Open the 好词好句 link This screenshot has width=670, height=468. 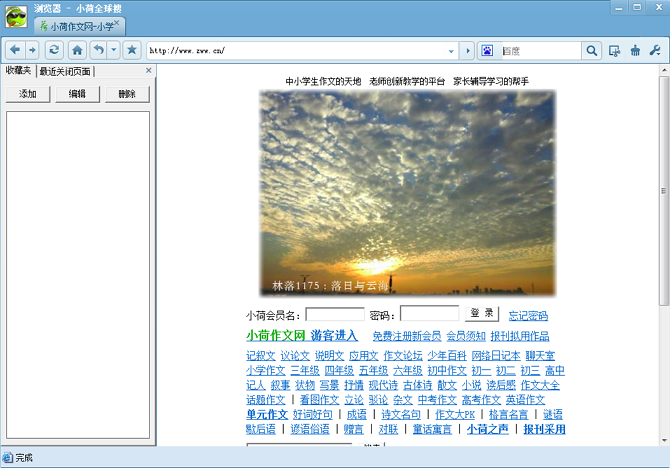tap(313, 414)
